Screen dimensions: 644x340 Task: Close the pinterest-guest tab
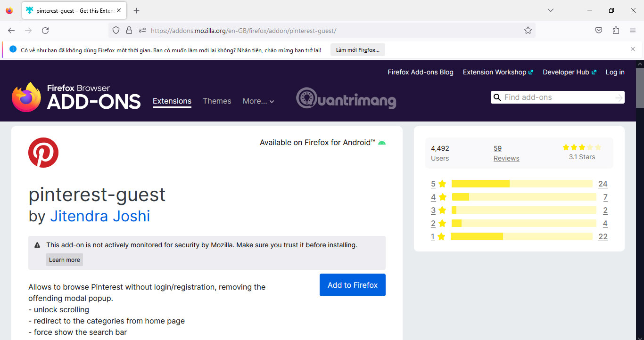[119, 10]
